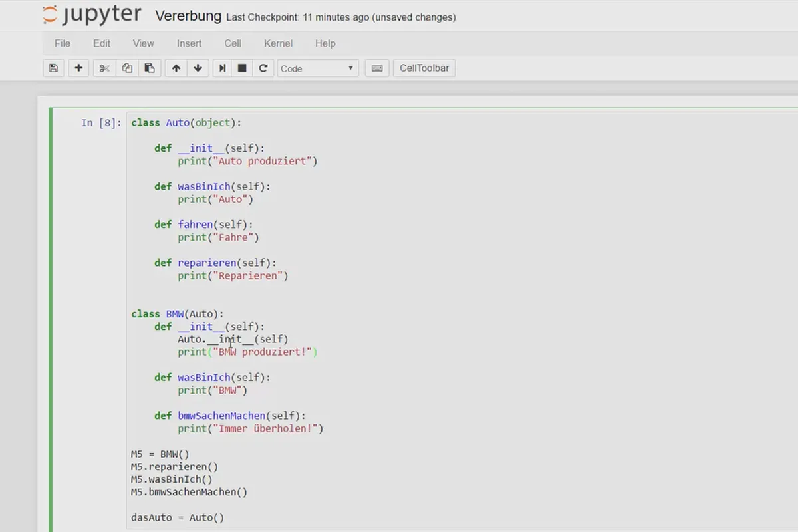Screen dimensions: 798x532
Task: Select the In [8] cell prompt
Action: (x=101, y=122)
